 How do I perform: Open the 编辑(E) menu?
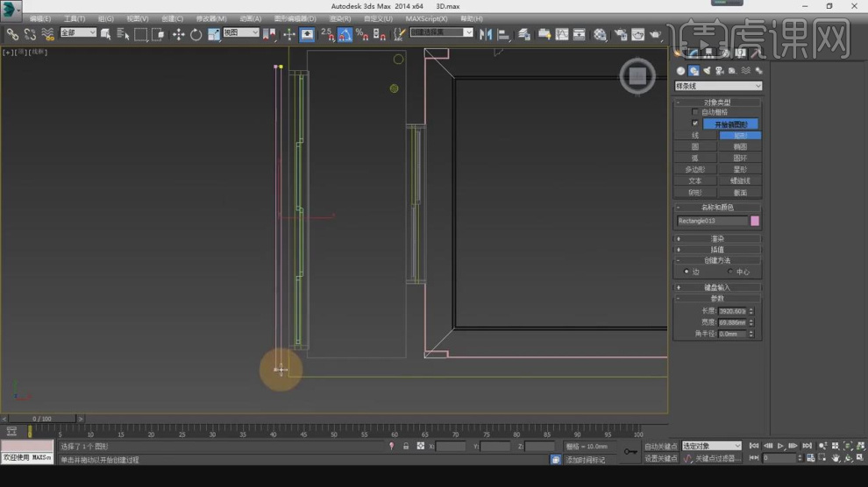[x=39, y=18]
